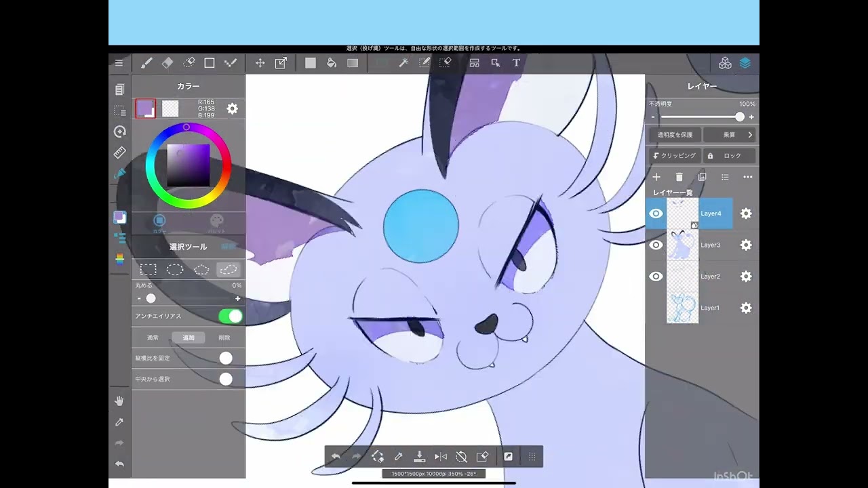Set selection mode to Remove (削除)
This screenshot has height=488, width=868.
point(224,338)
